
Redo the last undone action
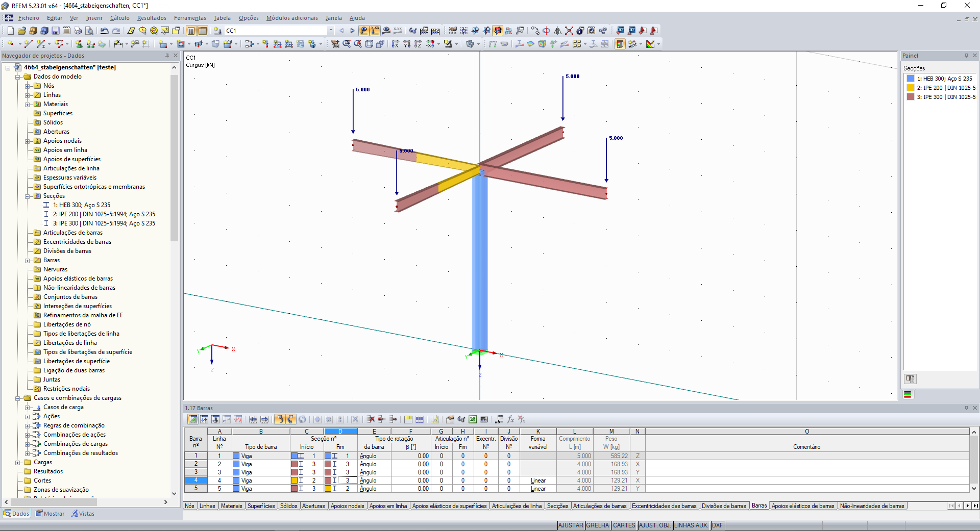(x=116, y=31)
